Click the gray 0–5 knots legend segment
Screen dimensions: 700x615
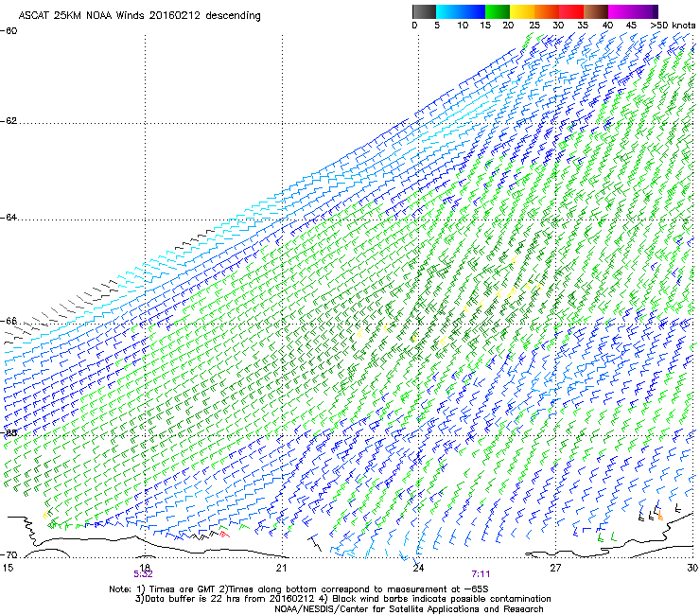pyautogui.click(x=424, y=11)
